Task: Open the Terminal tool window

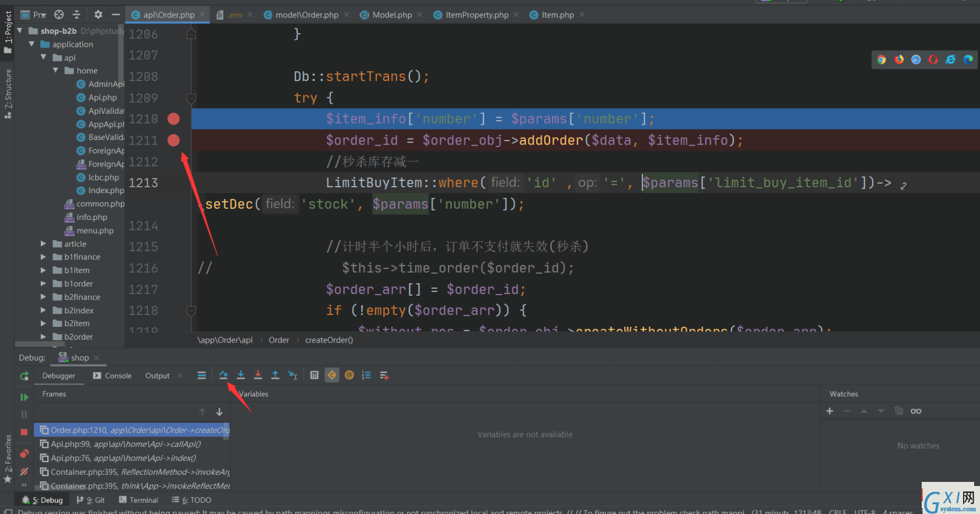Action: pyautogui.click(x=138, y=500)
